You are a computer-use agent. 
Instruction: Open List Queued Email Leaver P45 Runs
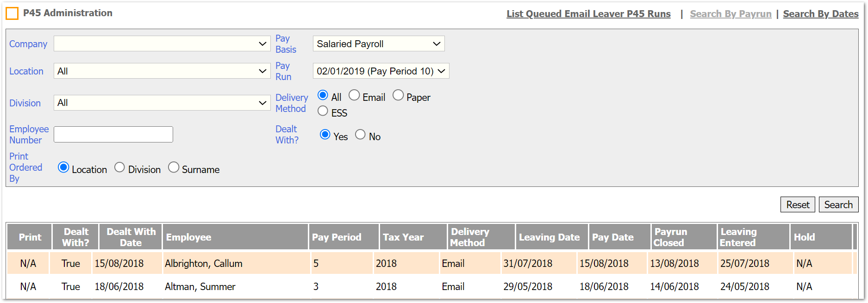click(x=588, y=14)
